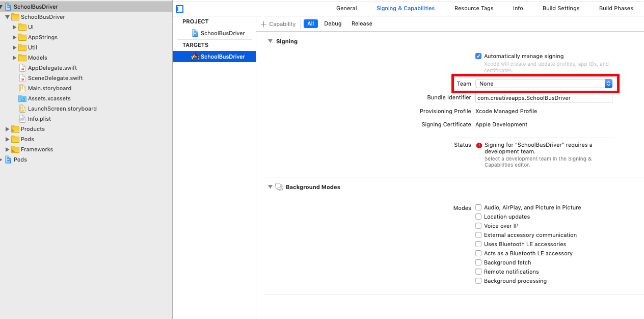The height and width of the screenshot is (319, 644).
Task: Click the red signing error status icon
Action: pyautogui.click(x=479, y=145)
